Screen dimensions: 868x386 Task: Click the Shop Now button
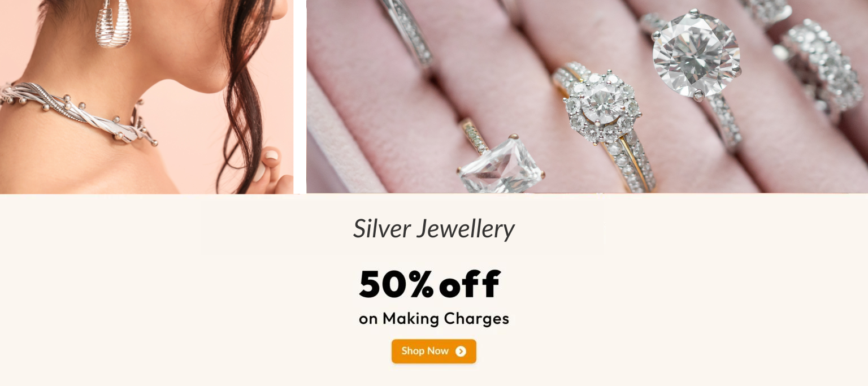[433, 351]
